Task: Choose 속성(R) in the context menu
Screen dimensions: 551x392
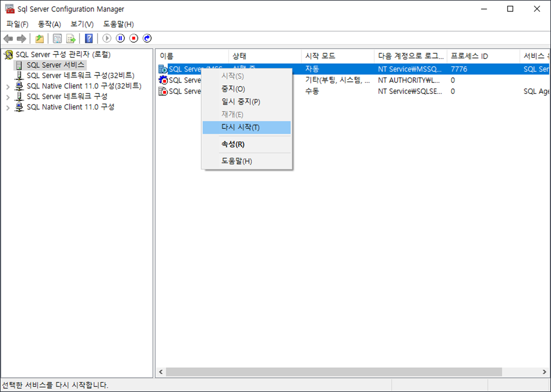Action: point(247,144)
